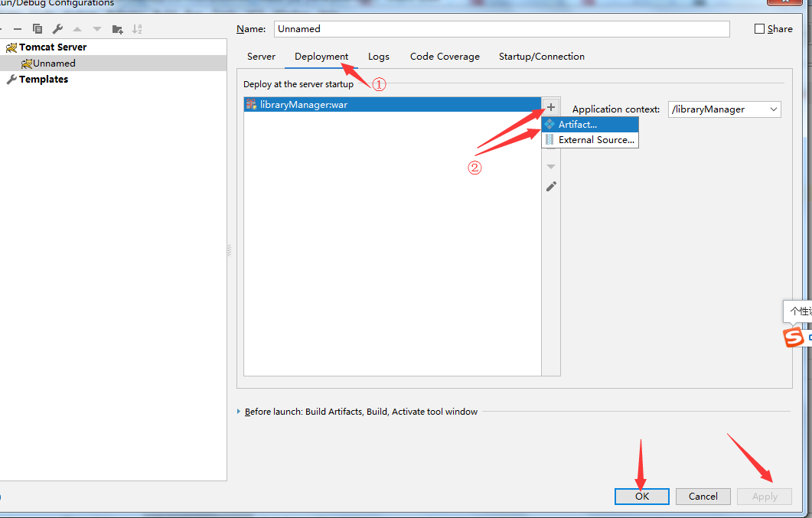The image size is (812, 518).
Task: Move configuration up with arrow icon
Action: point(77,30)
